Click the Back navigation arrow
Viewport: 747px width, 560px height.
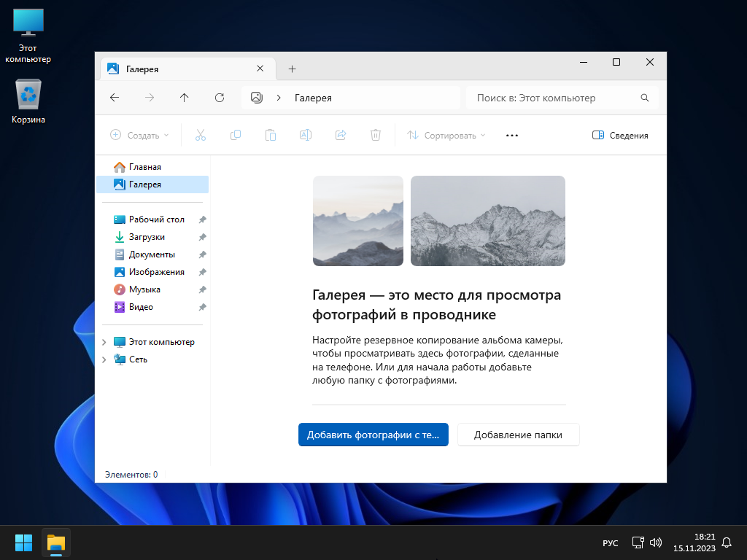point(115,98)
